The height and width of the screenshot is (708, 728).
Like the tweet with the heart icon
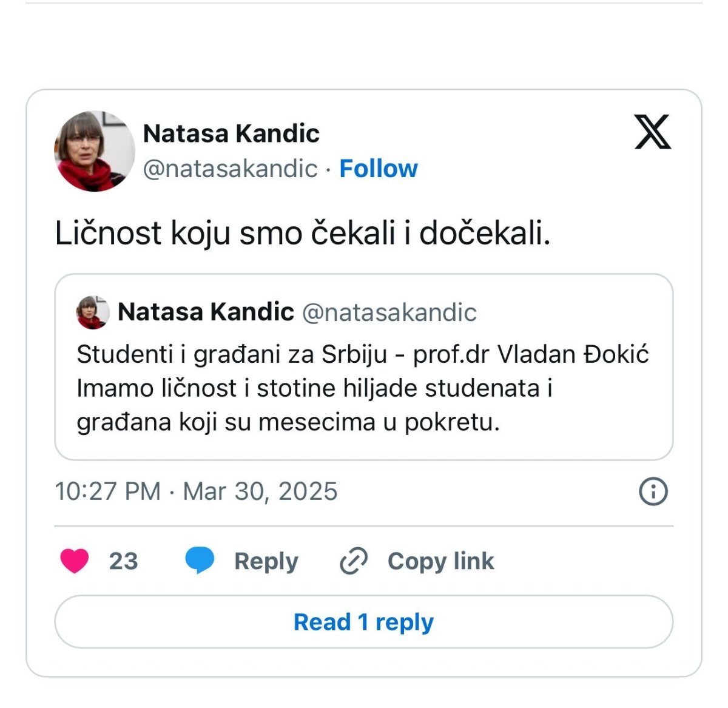pyautogui.click(x=75, y=561)
